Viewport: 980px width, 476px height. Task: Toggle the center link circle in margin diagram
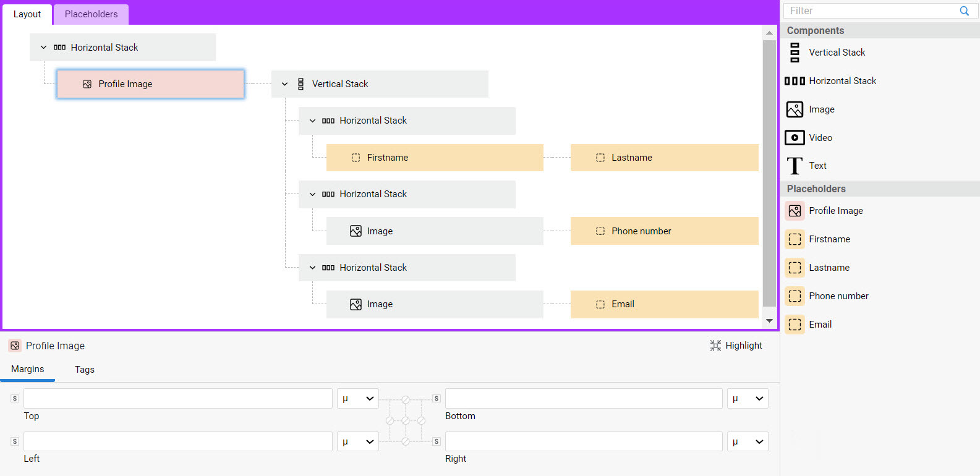[406, 420]
